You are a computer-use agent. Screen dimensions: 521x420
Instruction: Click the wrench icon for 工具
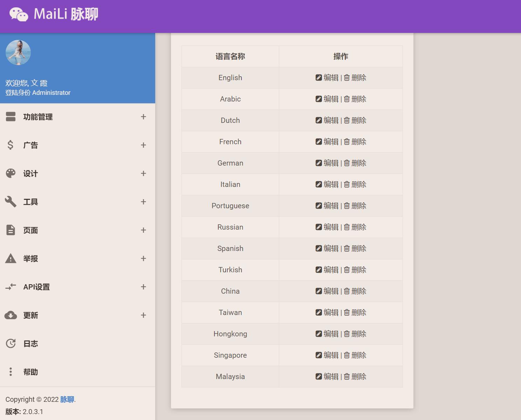click(11, 202)
